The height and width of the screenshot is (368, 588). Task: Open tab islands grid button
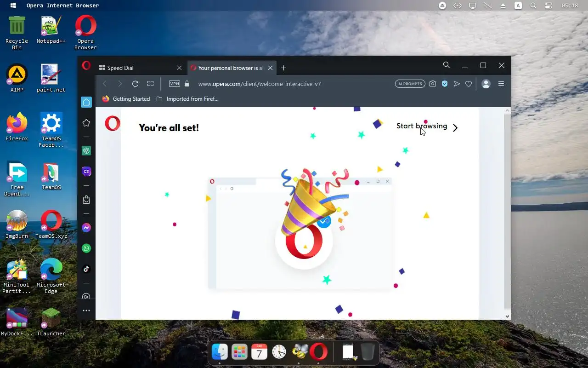coord(150,84)
